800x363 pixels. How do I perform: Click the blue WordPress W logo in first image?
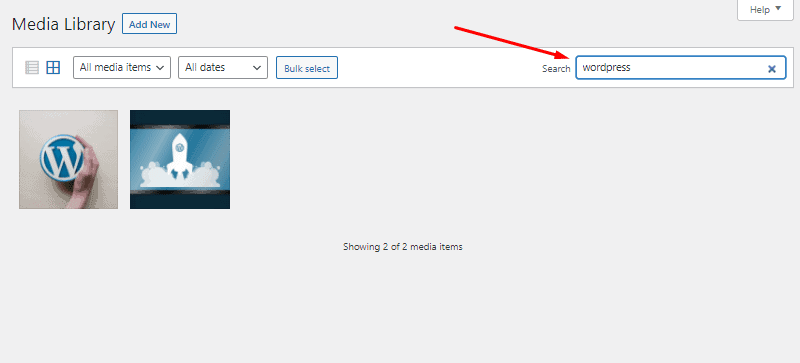62,159
